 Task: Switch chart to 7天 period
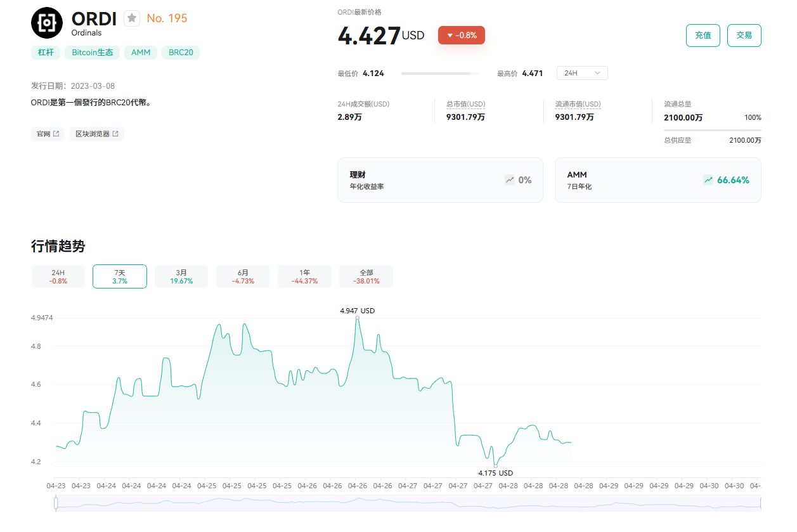pyautogui.click(x=120, y=276)
